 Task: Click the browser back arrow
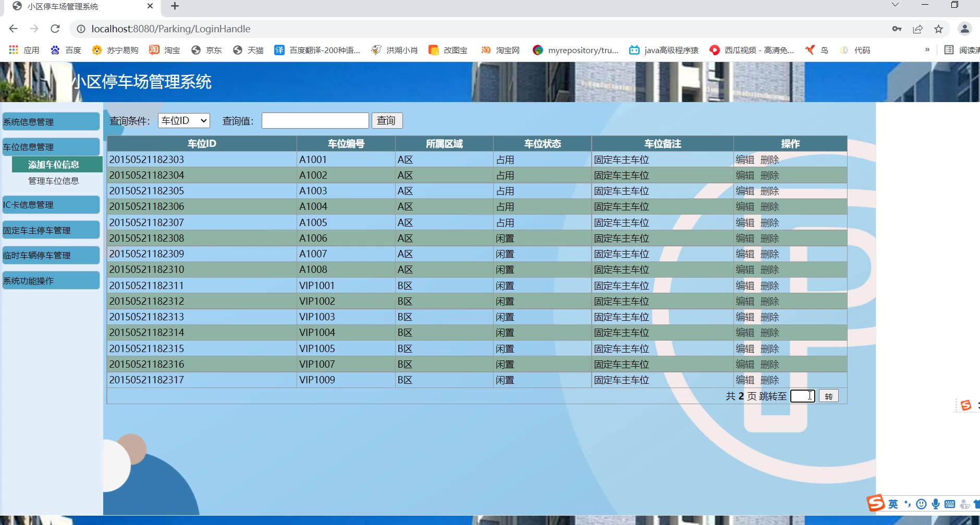click(x=14, y=29)
